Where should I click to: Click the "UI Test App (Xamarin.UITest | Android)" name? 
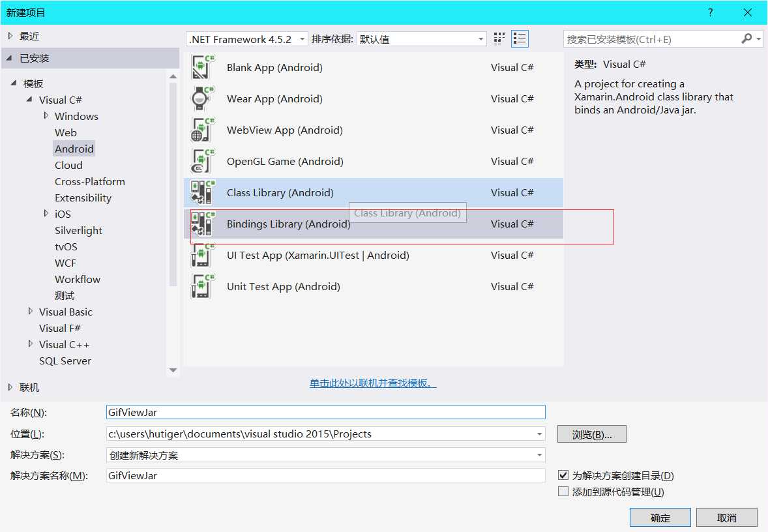tap(318, 255)
